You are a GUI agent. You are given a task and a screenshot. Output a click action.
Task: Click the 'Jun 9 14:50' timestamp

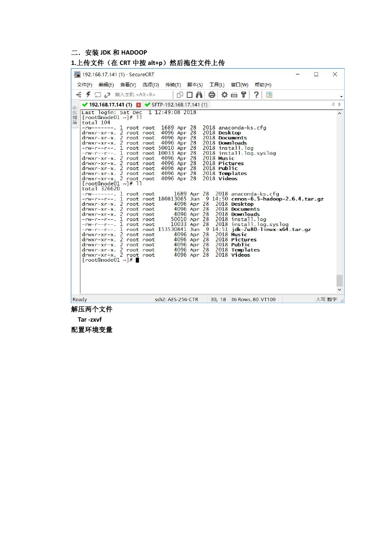[x=209, y=199]
